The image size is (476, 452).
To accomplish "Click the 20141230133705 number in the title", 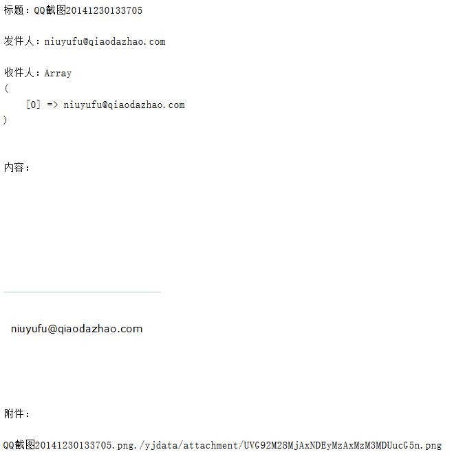I will (x=104, y=10).
